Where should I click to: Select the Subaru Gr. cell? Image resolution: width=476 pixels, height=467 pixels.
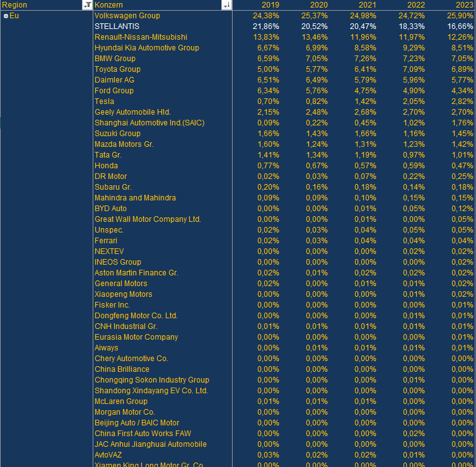(113, 187)
